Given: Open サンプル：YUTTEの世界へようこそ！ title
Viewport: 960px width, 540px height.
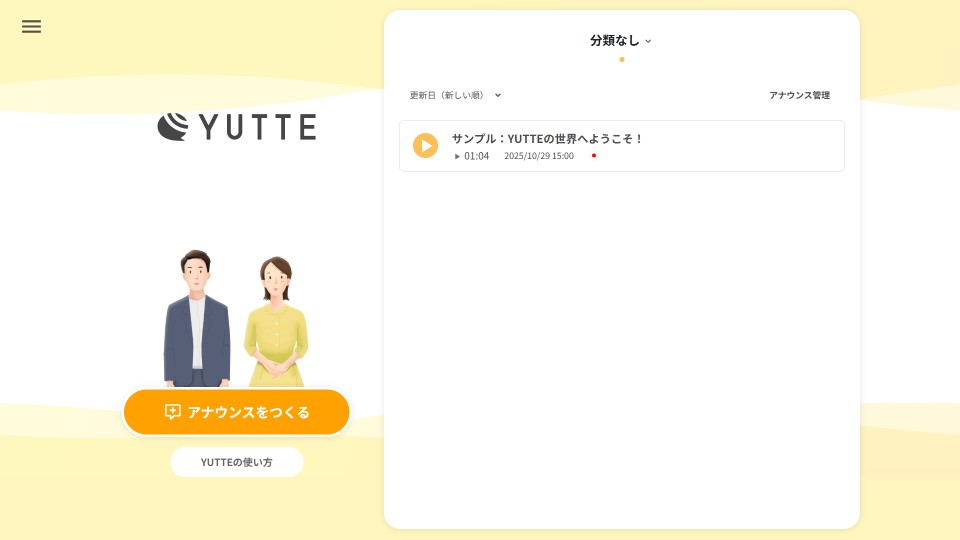Looking at the screenshot, I should (547, 139).
